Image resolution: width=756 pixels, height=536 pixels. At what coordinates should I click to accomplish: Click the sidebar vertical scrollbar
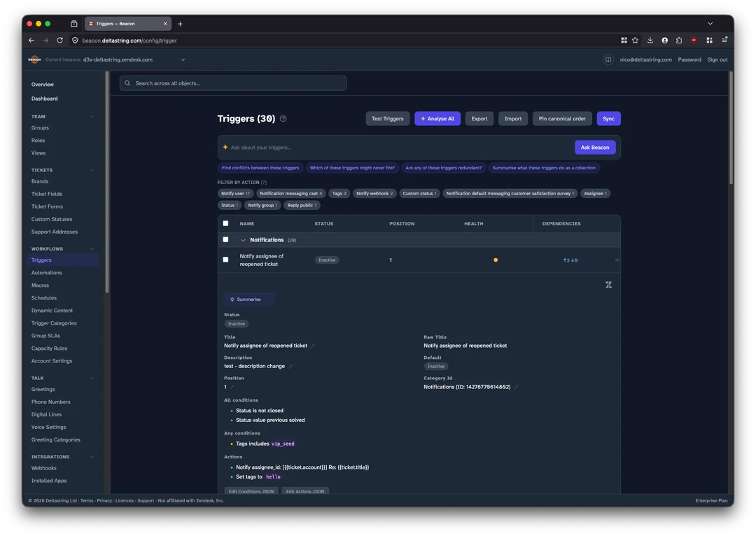[x=107, y=182]
